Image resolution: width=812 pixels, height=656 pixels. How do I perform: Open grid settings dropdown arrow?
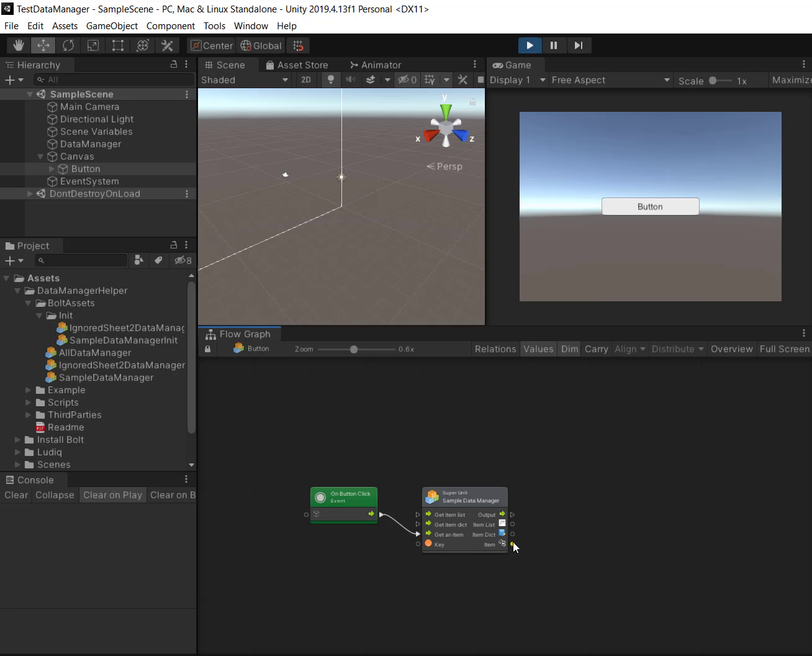pyautogui.click(x=446, y=80)
